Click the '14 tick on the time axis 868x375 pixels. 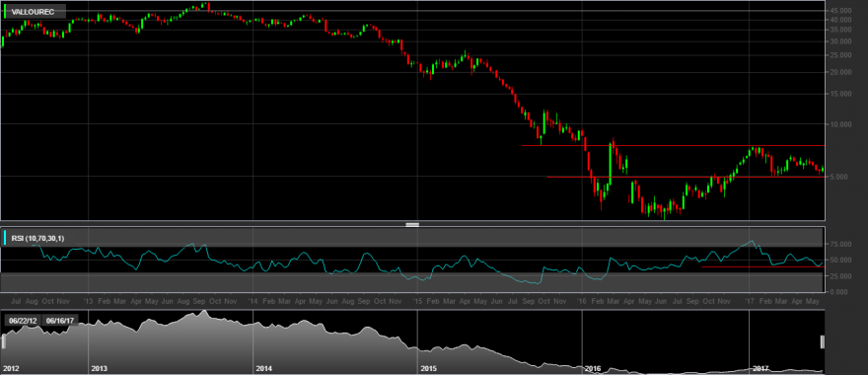pos(253,301)
